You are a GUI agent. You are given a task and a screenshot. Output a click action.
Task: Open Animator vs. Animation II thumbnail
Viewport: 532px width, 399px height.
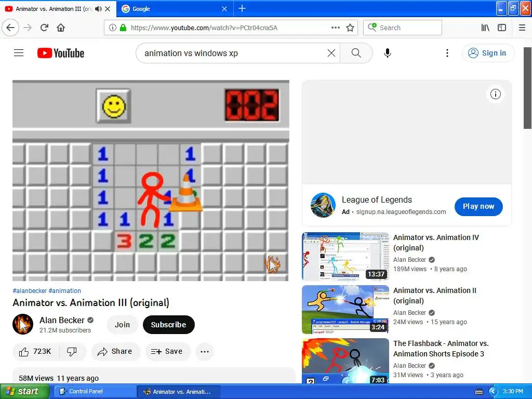[345, 310]
